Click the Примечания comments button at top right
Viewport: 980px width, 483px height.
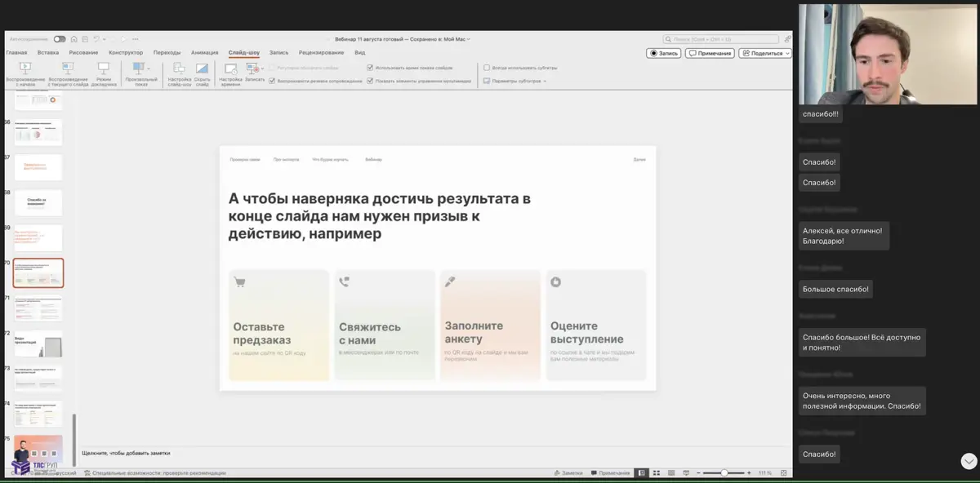tap(710, 53)
